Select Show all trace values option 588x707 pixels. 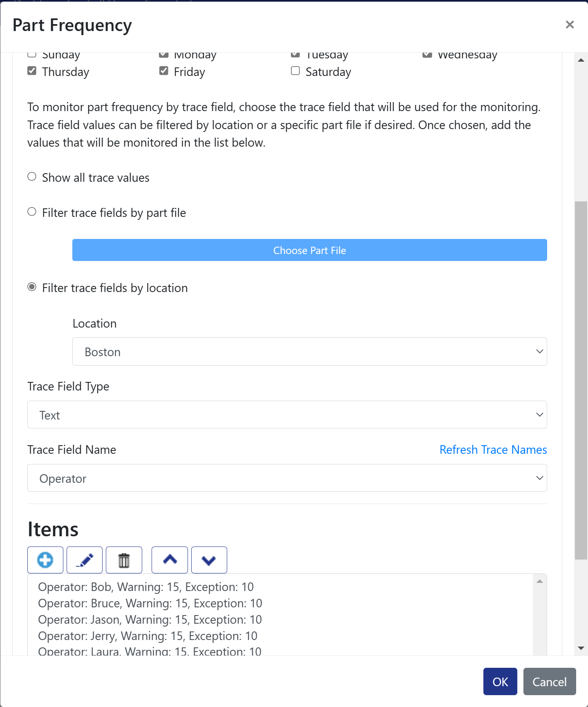32,177
